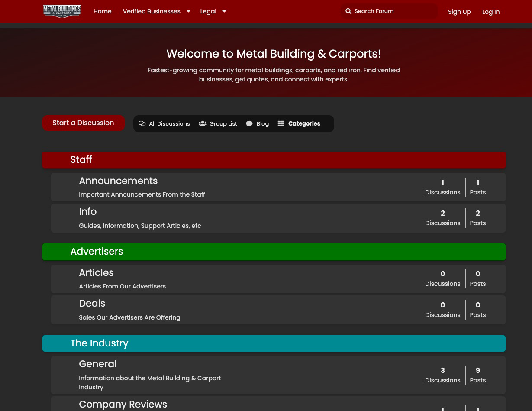Open the Deals category
Viewport: 532px width, 411px height.
(x=92, y=304)
